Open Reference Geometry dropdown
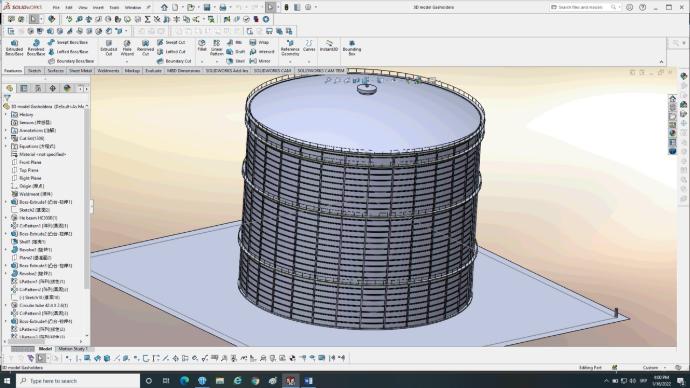The image size is (690, 388). (x=290, y=48)
